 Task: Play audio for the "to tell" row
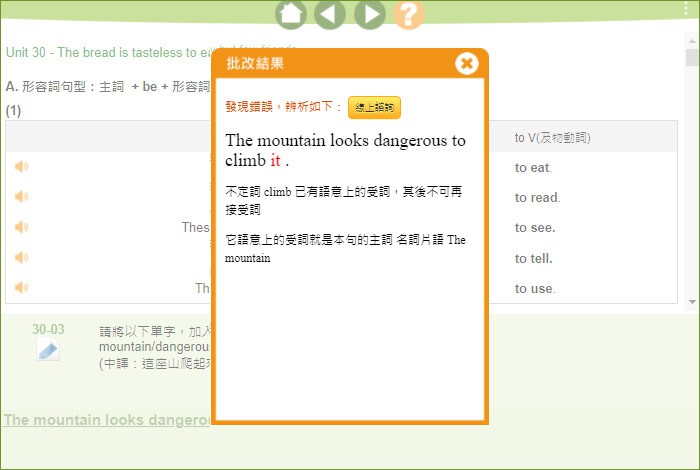tap(21, 258)
